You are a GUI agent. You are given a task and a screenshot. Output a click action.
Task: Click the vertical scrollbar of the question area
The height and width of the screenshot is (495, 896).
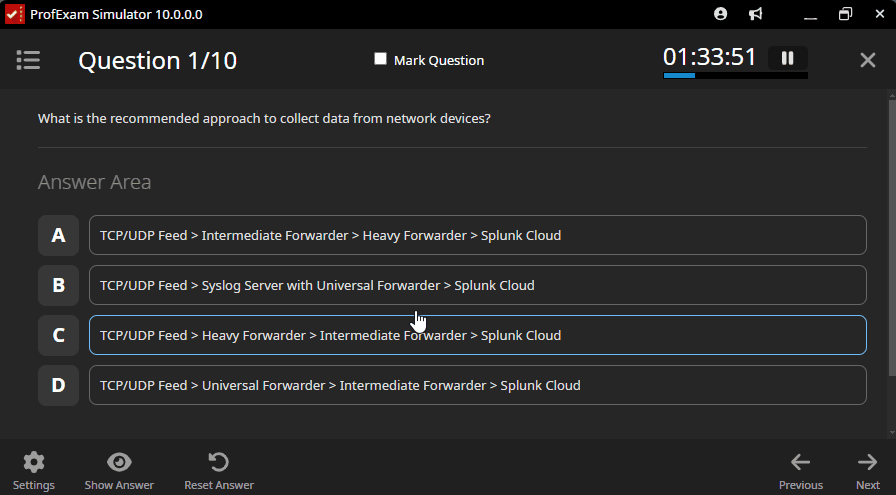(x=892, y=238)
